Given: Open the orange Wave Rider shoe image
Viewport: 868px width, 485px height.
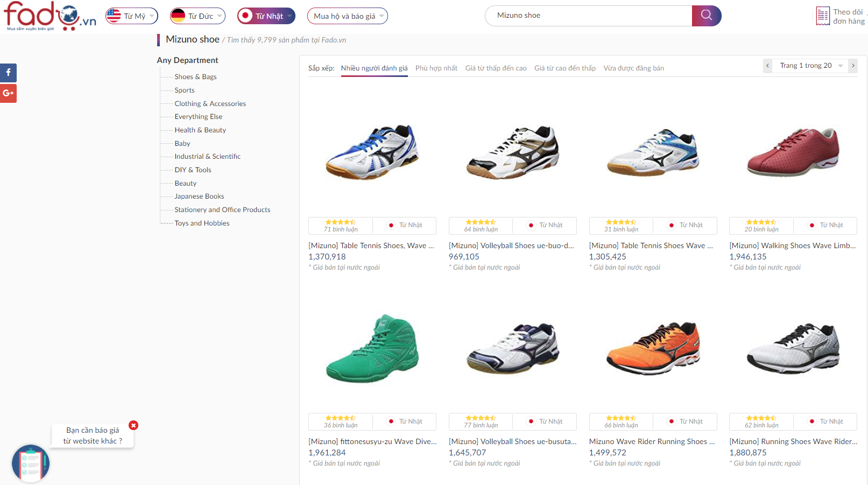Looking at the screenshot, I should point(653,348).
